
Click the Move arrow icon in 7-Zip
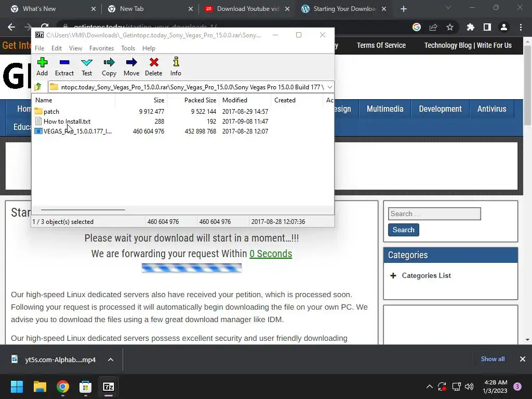[131, 67]
